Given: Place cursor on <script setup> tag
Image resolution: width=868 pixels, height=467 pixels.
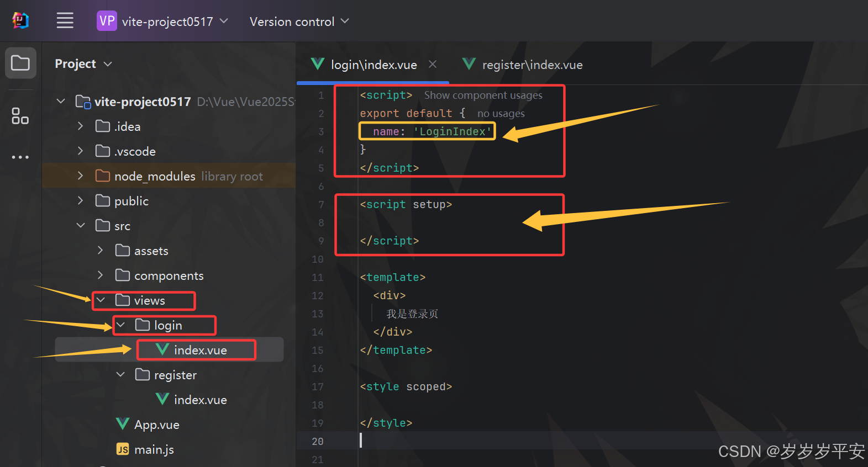Looking at the screenshot, I should pos(406,204).
